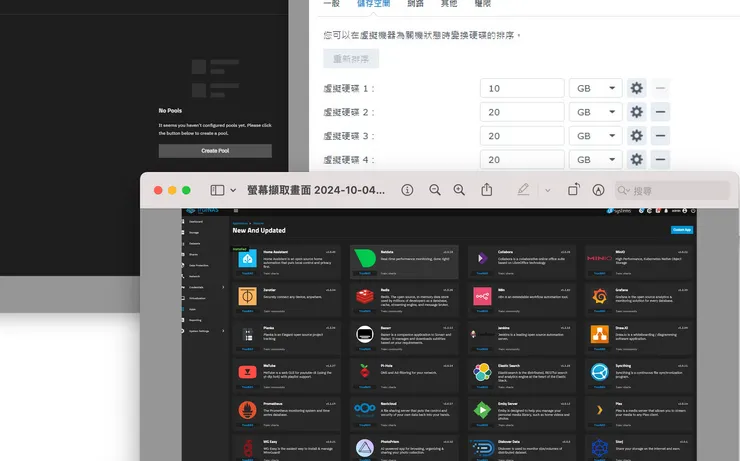Expand the Credentials sidebar chevron
This screenshot has width=740, height=461.
[x=223, y=287]
